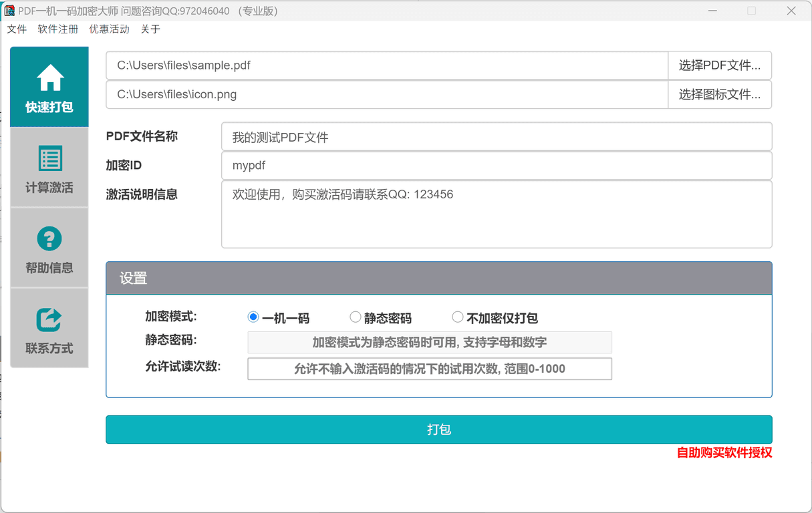
Task: Click the PDF文件名称 name field
Action: click(497, 136)
